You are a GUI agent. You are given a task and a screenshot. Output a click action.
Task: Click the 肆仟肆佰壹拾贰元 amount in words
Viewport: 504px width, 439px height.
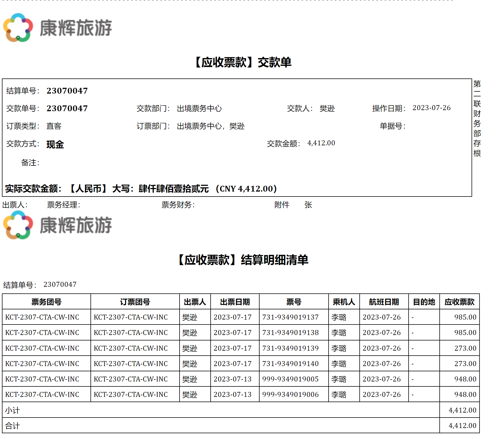click(x=173, y=189)
